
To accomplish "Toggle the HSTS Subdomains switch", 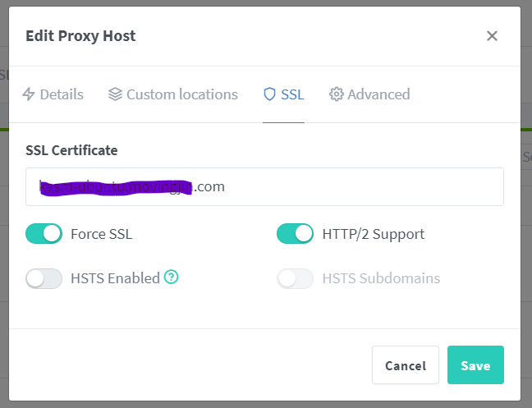I will pos(296,278).
